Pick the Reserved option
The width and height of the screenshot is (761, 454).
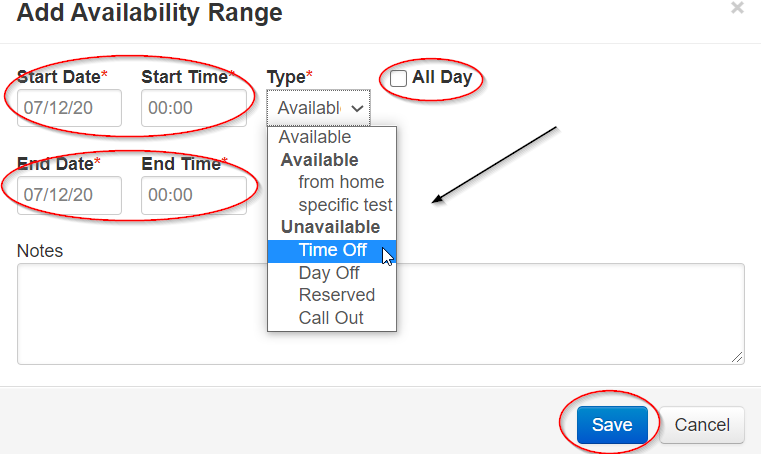pos(336,295)
